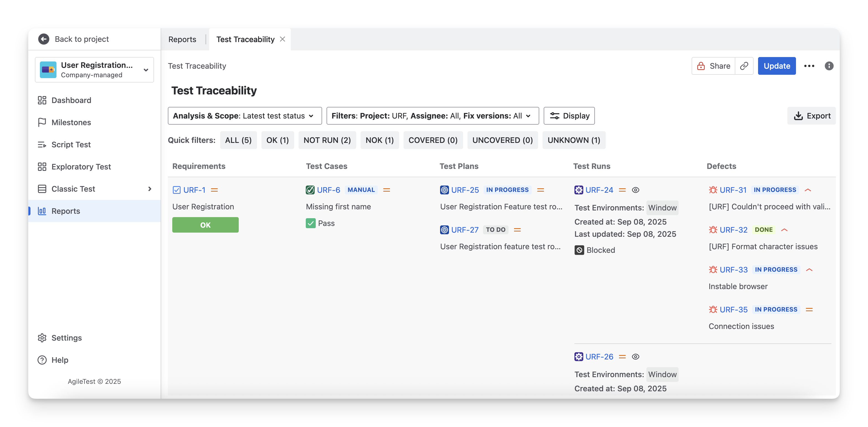Open the three-dot more options menu
The image size is (868, 427).
(809, 66)
